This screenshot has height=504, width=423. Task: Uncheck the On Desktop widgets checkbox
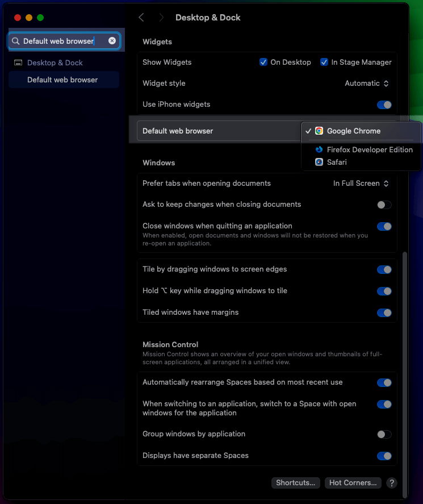click(263, 62)
